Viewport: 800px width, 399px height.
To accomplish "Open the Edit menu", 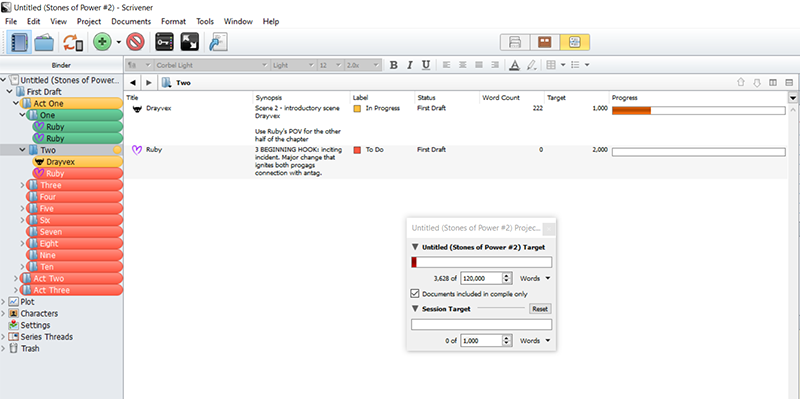I will (34, 21).
